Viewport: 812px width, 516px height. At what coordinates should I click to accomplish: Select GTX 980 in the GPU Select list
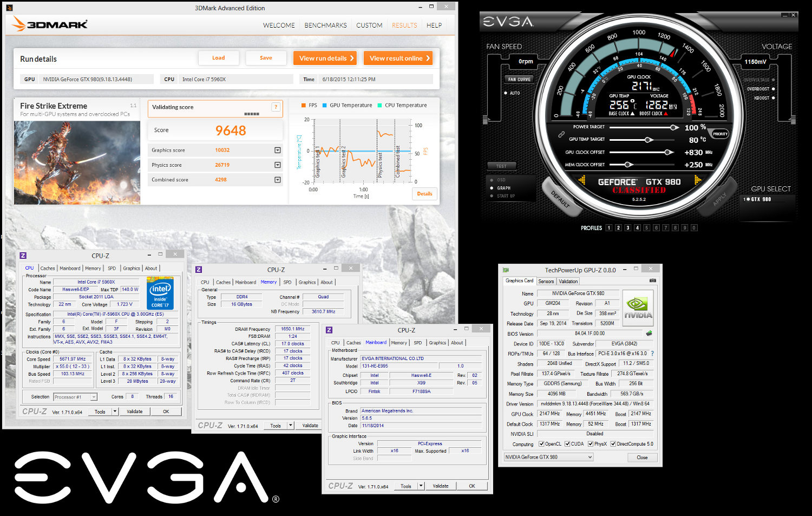[x=757, y=199]
